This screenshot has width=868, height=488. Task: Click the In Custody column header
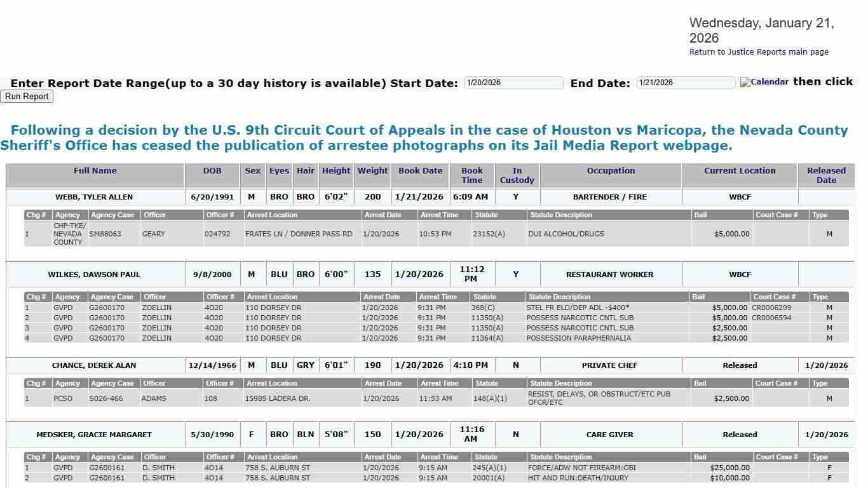click(x=516, y=175)
